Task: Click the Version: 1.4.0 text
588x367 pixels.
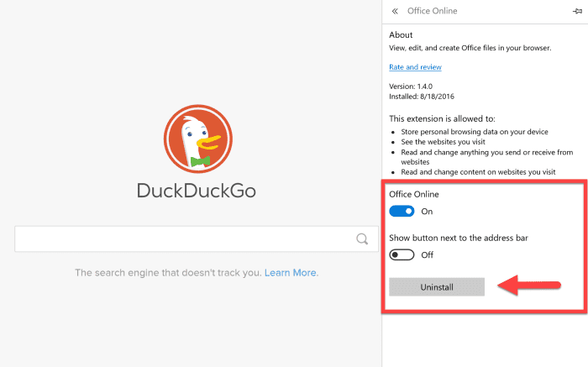Action: coord(411,87)
